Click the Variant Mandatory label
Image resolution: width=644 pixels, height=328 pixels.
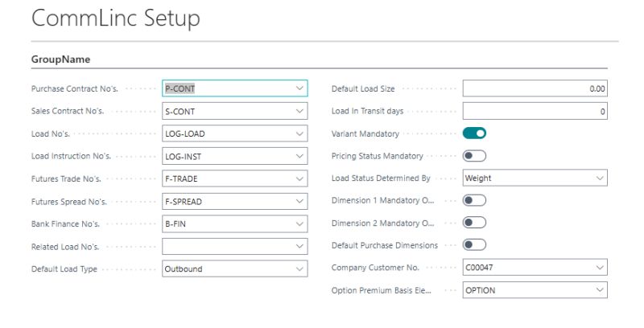tap(365, 133)
